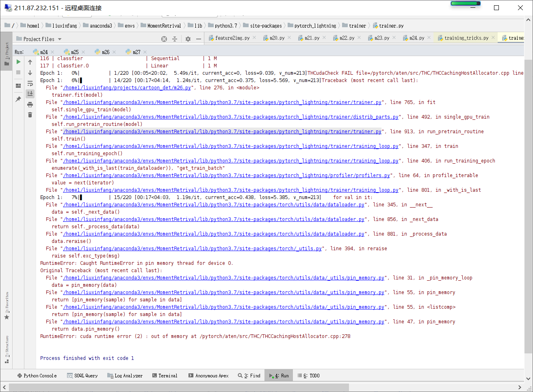Close the m20.py editor tab
The height and width of the screenshot is (392, 533).
point(289,37)
